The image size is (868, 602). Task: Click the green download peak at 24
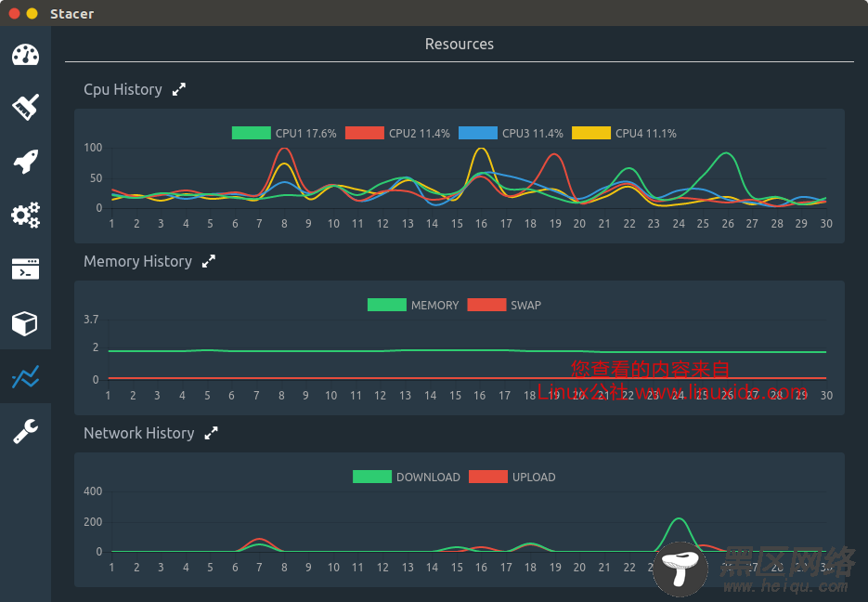pos(679,518)
